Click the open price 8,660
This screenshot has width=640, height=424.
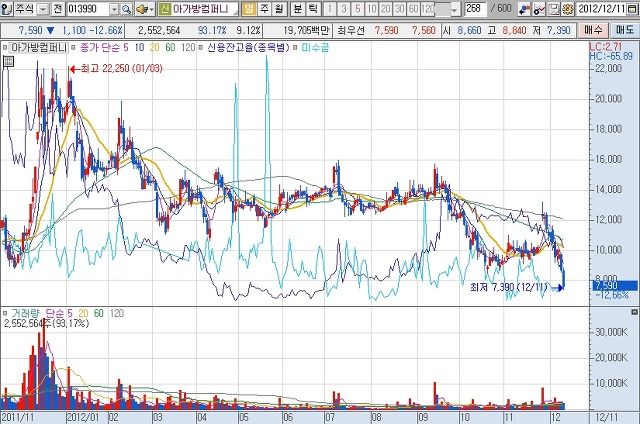[x=470, y=30]
